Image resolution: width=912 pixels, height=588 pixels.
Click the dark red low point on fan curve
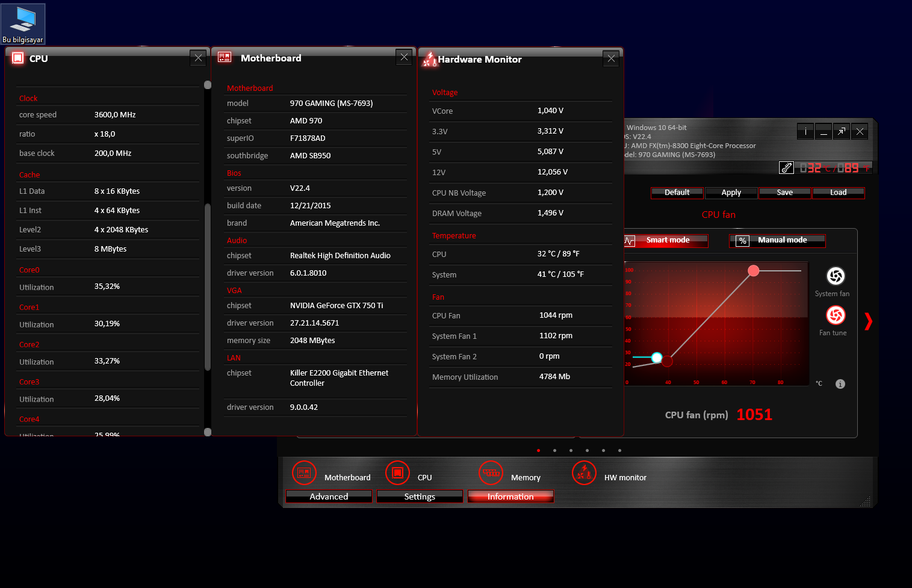[x=667, y=362]
